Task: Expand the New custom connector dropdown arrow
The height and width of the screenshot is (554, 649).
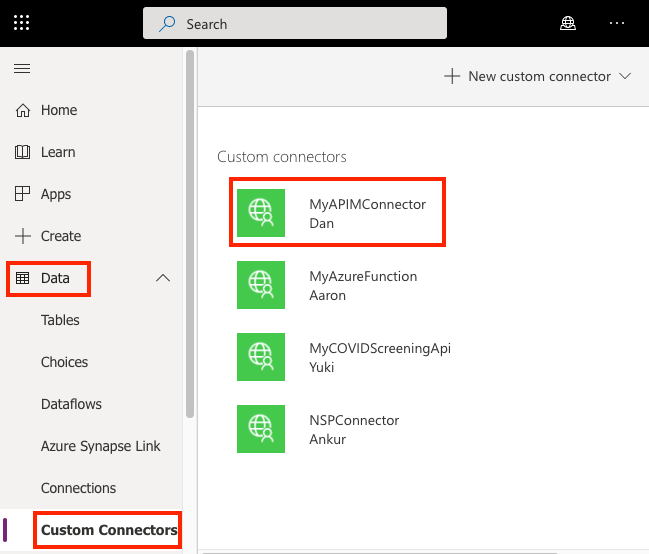Action: tap(625, 76)
